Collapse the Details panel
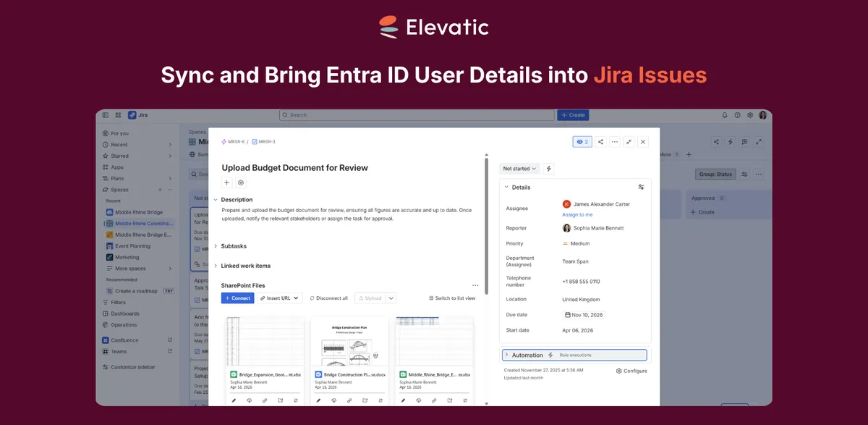Image resolution: width=868 pixels, height=425 pixels. (x=506, y=187)
